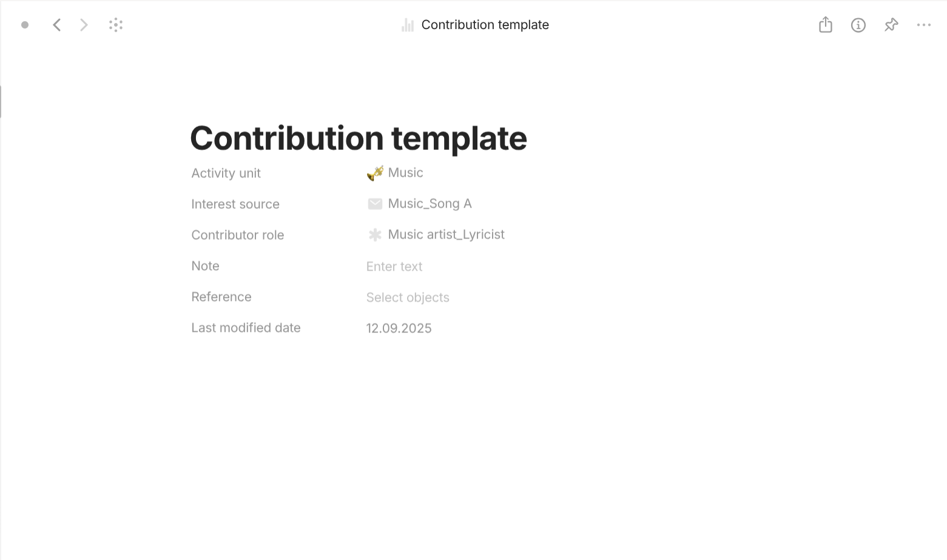Open the graph view dots icon
Image resolution: width=947 pixels, height=560 pixels.
pos(116,25)
